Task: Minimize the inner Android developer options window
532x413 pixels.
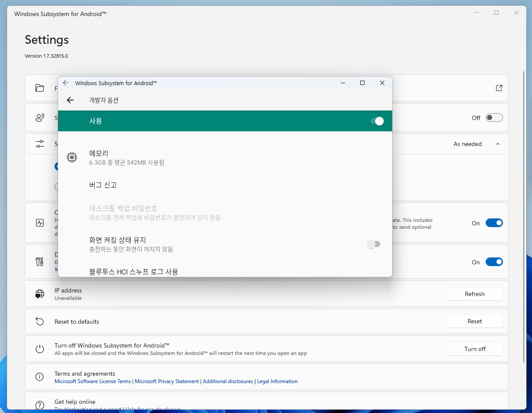Action: point(343,83)
